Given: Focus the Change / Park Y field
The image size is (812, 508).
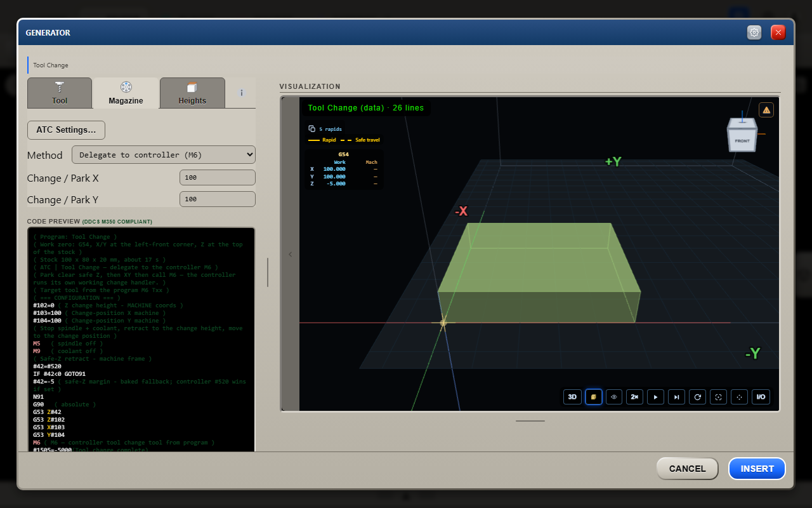Looking at the screenshot, I should pyautogui.click(x=218, y=199).
